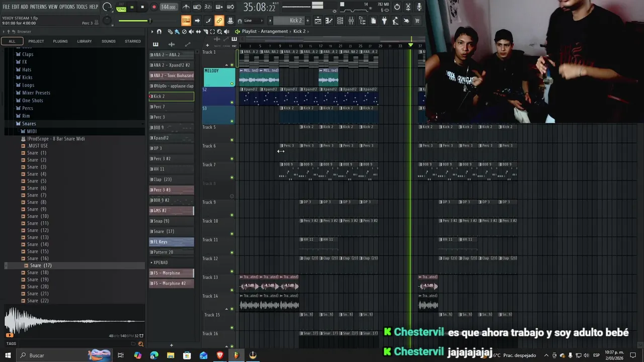The width and height of the screenshot is (644, 362).
Task: Open the TOOLS menu
Action: 82,7
